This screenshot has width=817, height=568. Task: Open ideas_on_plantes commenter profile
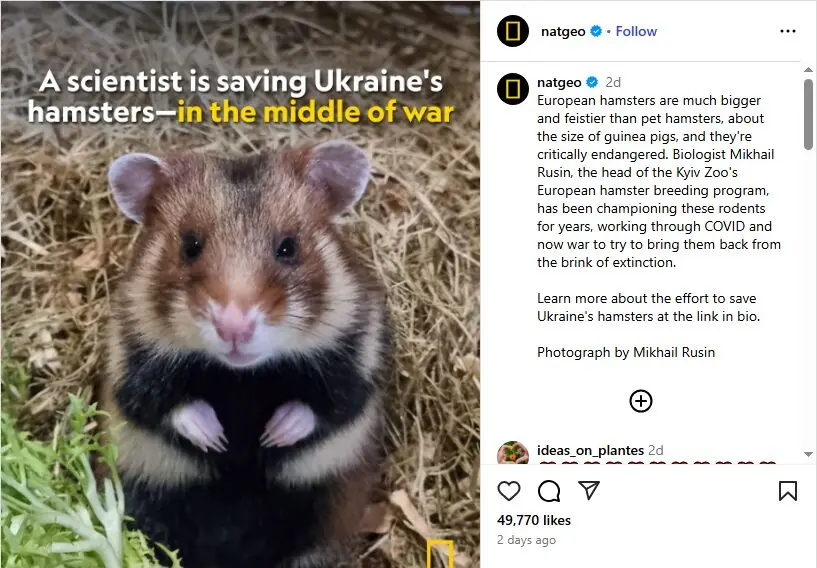click(x=590, y=450)
